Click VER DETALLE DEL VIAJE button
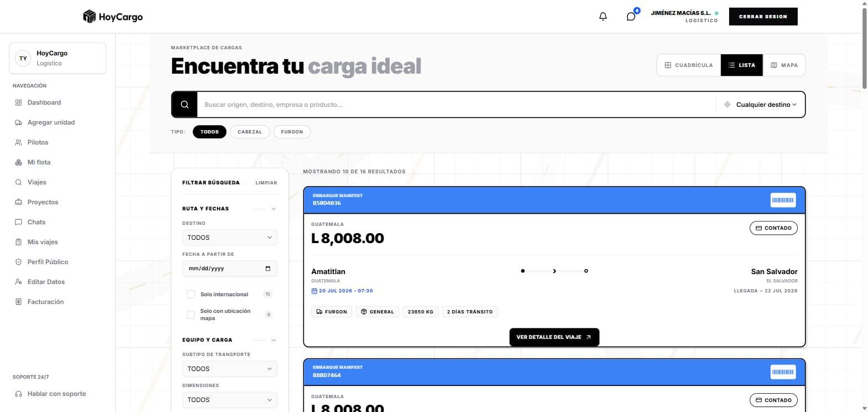The image size is (868, 412). click(554, 337)
